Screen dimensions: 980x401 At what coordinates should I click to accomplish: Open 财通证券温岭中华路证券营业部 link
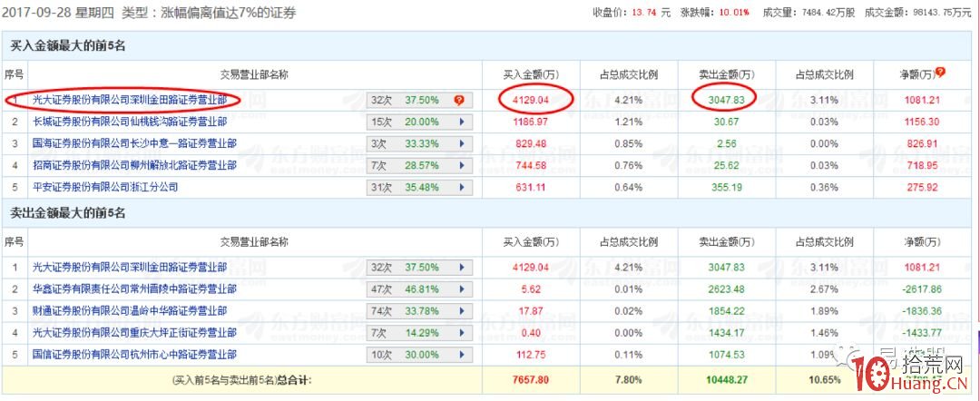130,311
